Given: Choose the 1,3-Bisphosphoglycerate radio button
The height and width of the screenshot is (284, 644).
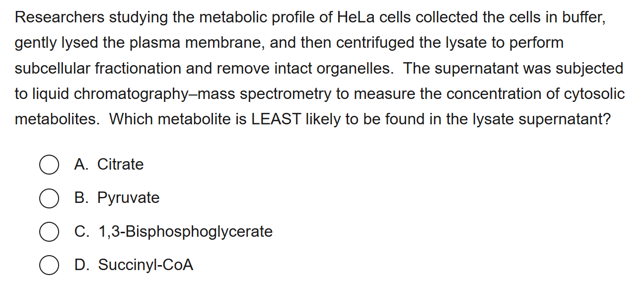Looking at the screenshot, I should [x=48, y=232].
